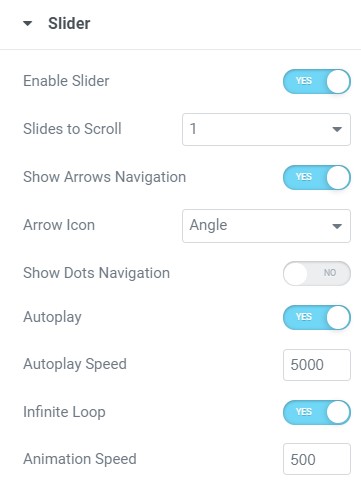361x492 pixels.
Task: Click the Arrow Icon label
Action: point(59,225)
